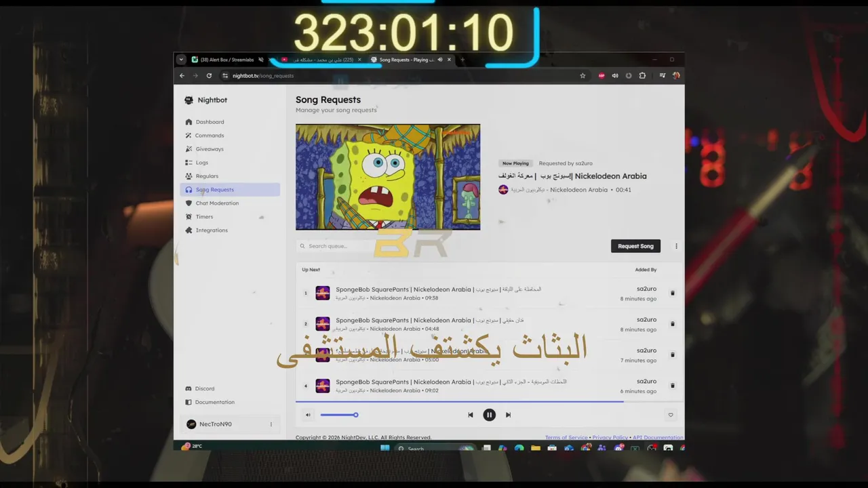Open queue options three-dot menu
The image size is (868, 488).
pos(676,246)
